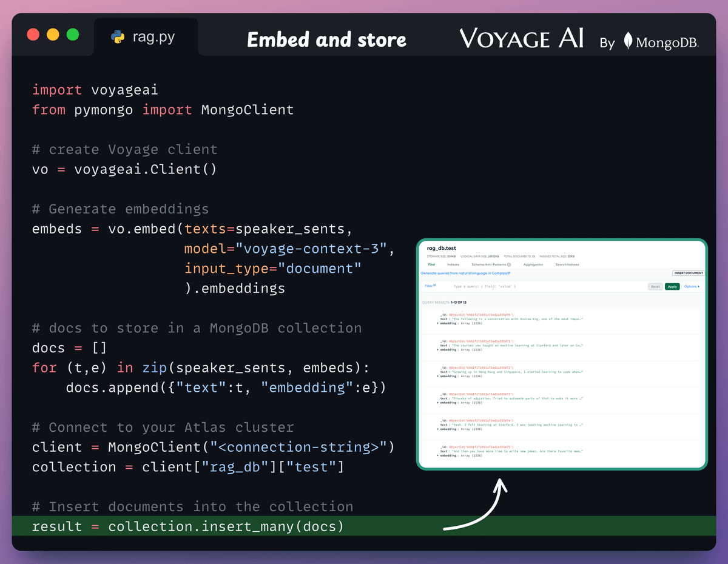
Task: Open the Find tab in Atlas
Action: [x=431, y=264]
